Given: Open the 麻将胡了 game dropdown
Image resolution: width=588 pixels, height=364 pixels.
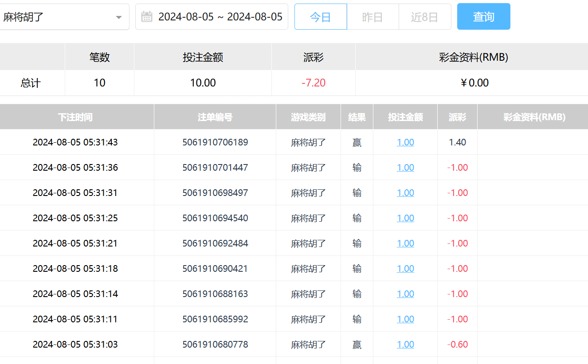Looking at the screenshot, I should pos(62,17).
